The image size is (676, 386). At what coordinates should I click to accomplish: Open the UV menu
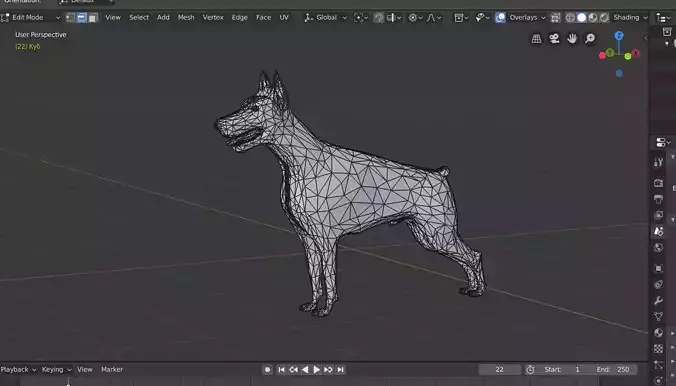point(284,18)
